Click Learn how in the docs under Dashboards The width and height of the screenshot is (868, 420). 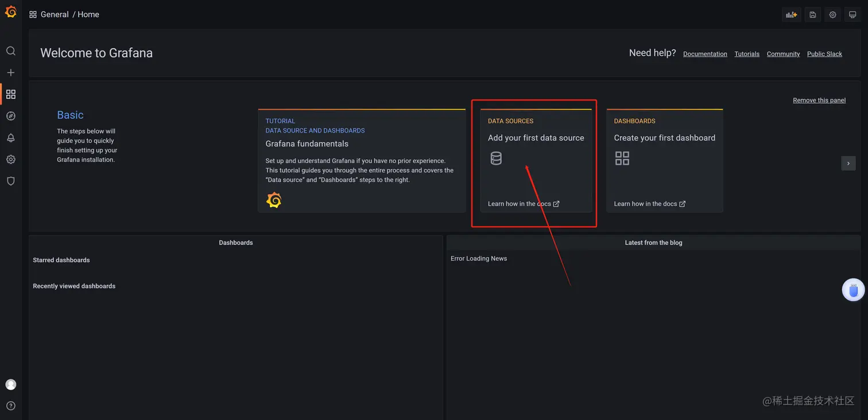645,204
